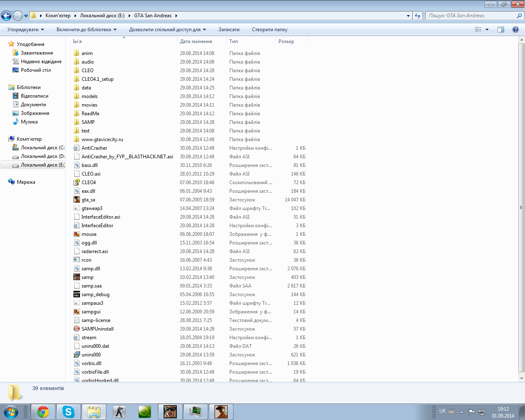Open Skype from the taskbar
Screen dimensions: 525x420
[68, 412]
